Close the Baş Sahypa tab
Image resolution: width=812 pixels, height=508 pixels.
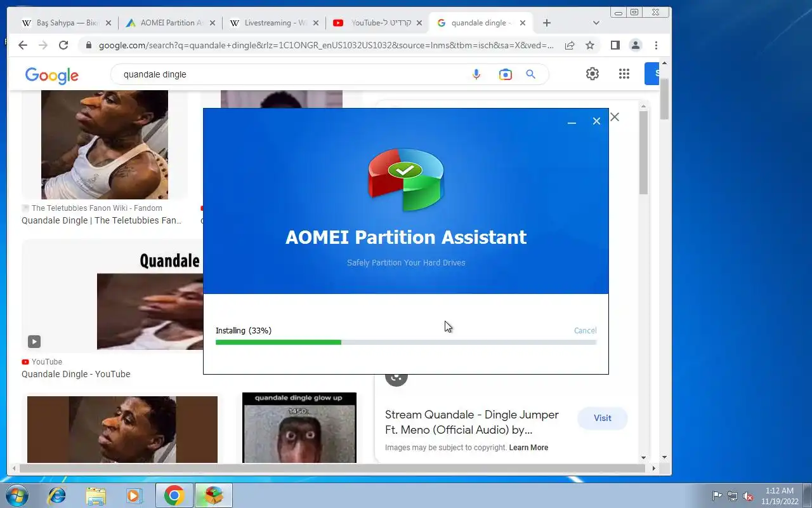pos(108,23)
